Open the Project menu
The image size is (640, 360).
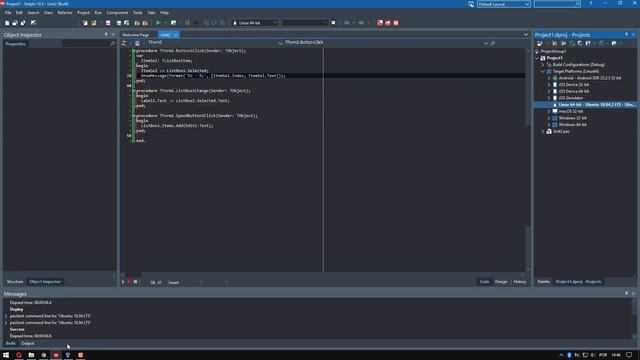tap(83, 13)
